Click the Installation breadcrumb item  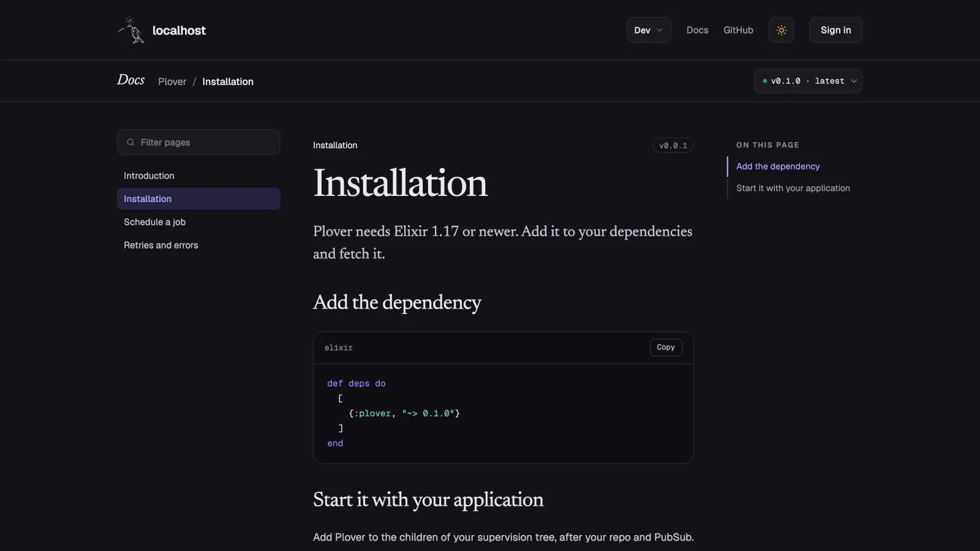point(228,81)
